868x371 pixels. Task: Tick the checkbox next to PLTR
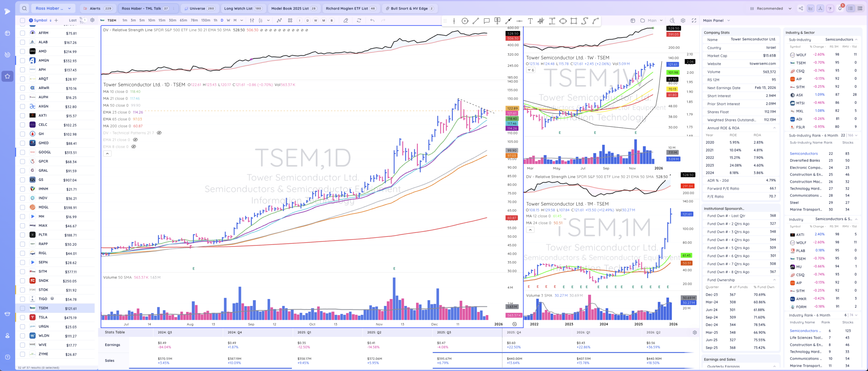pos(22,235)
